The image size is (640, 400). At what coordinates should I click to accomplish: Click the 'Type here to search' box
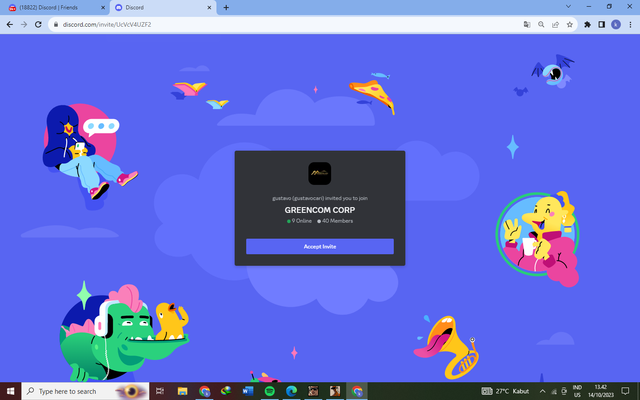[x=85, y=391]
